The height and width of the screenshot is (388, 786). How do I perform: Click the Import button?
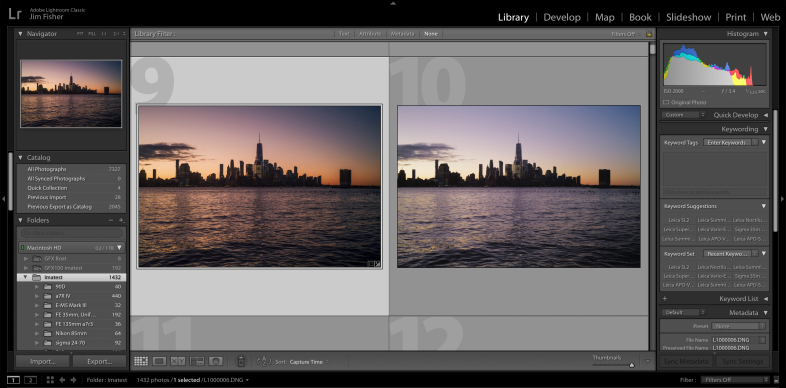pyautogui.click(x=42, y=361)
